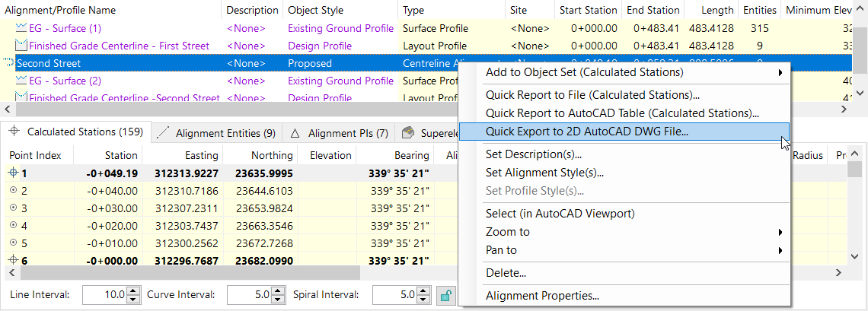
Task: Increase the Line Interval with up arrow
Action: click(134, 290)
